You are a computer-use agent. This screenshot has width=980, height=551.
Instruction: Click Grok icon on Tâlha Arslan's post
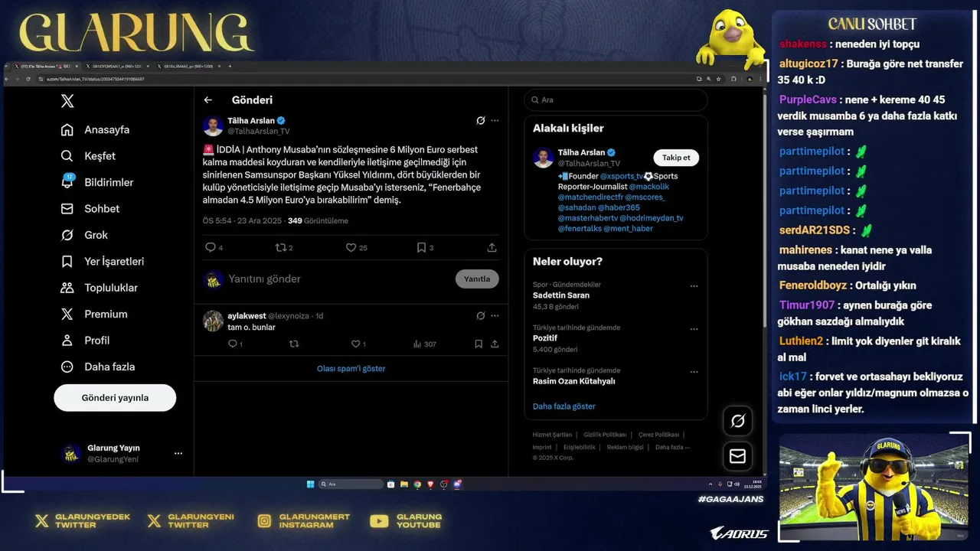480,121
